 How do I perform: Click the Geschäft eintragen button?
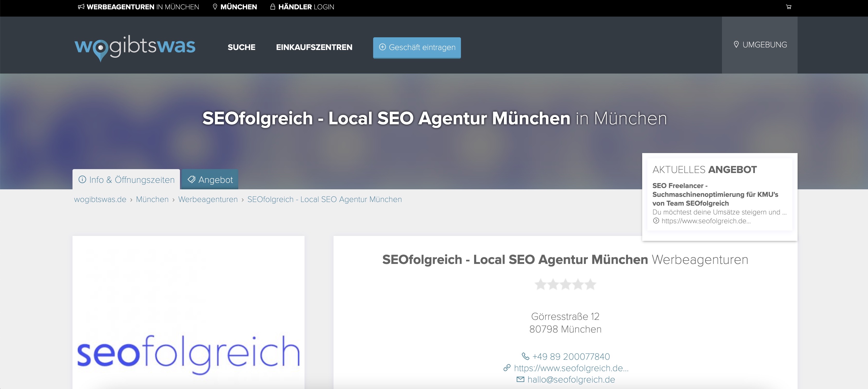pyautogui.click(x=417, y=48)
